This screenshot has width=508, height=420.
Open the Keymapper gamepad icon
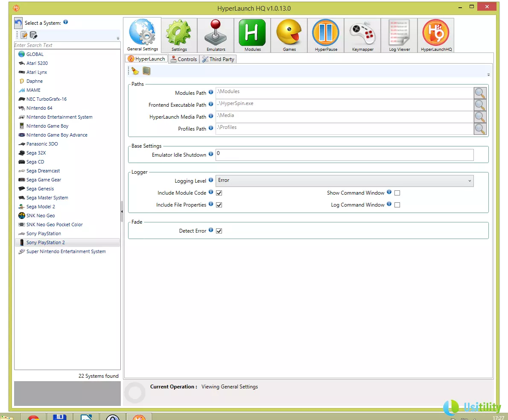click(362, 35)
